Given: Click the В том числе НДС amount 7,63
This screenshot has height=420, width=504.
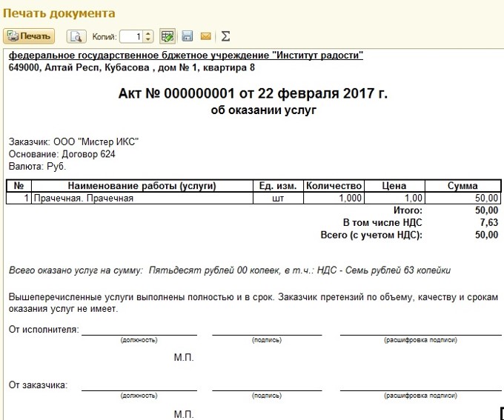Looking at the screenshot, I should [488, 222].
